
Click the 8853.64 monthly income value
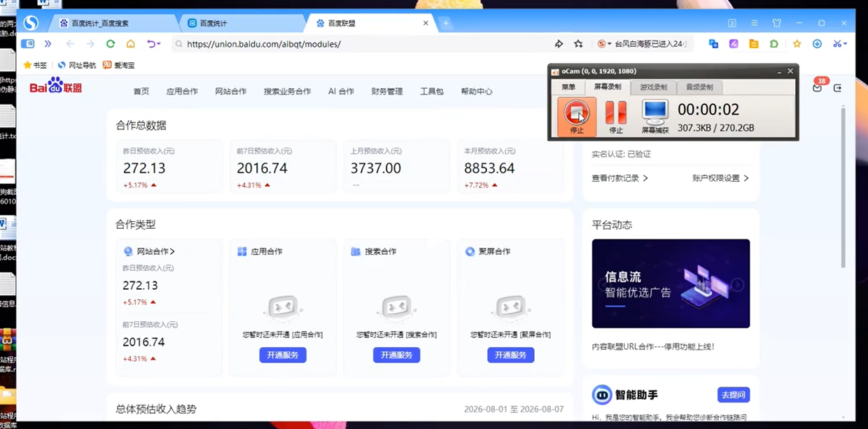(489, 169)
